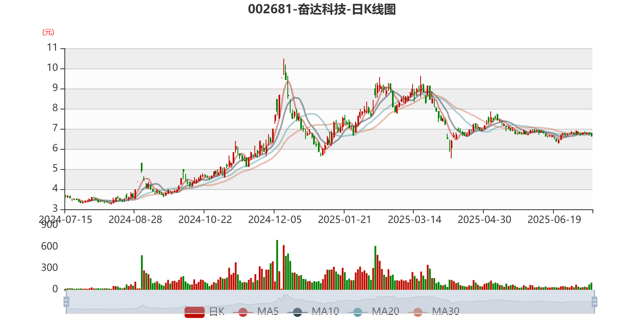Hide the MA5 line via its legend label
This screenshot has width=644, height=322.
coord(268,311)
